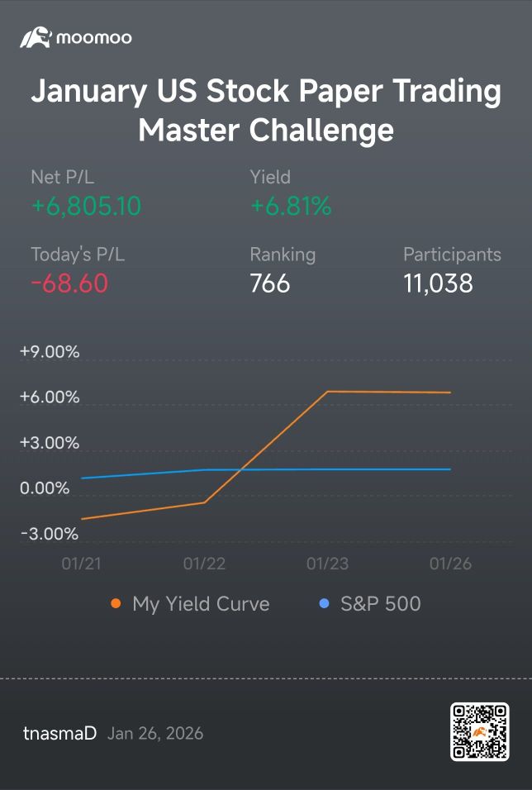Click the 01/23 date on chart axis
Viewport: 532px width, 790px height.
327,564
